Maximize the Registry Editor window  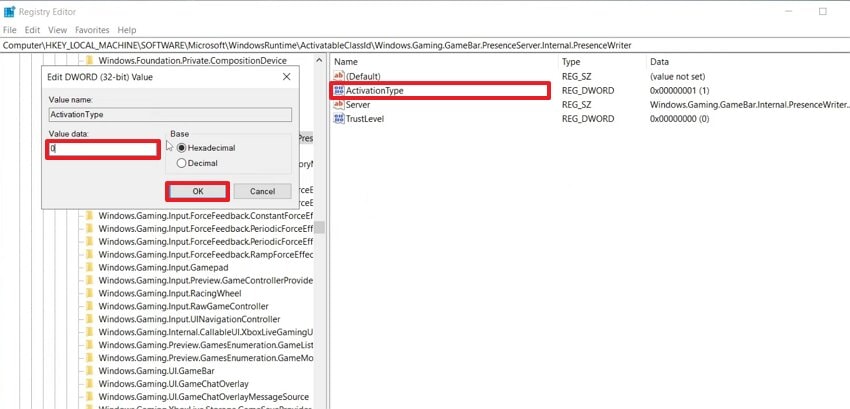[x=822, y=11]
